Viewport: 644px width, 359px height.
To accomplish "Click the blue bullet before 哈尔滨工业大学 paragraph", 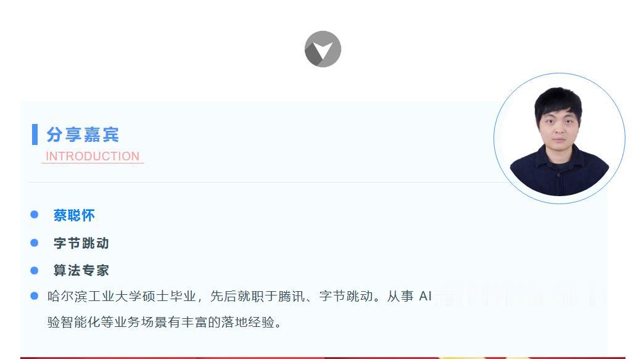I will [35, 295].
